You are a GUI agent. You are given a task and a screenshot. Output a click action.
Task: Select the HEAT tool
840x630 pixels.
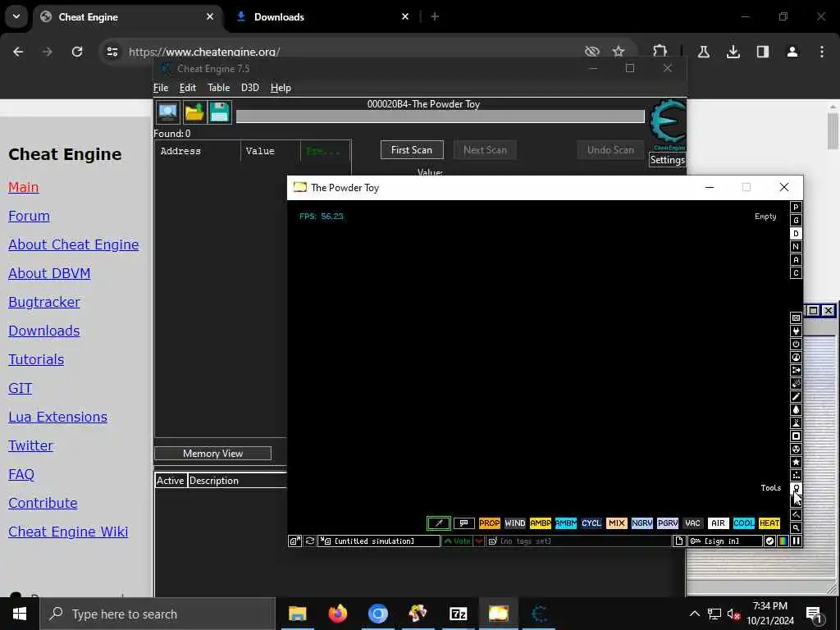point(769,523)
